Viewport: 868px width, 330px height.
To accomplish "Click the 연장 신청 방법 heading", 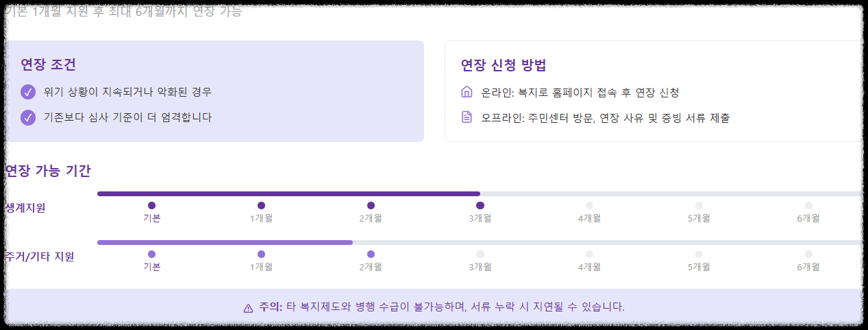I will [x=504, y=65].
